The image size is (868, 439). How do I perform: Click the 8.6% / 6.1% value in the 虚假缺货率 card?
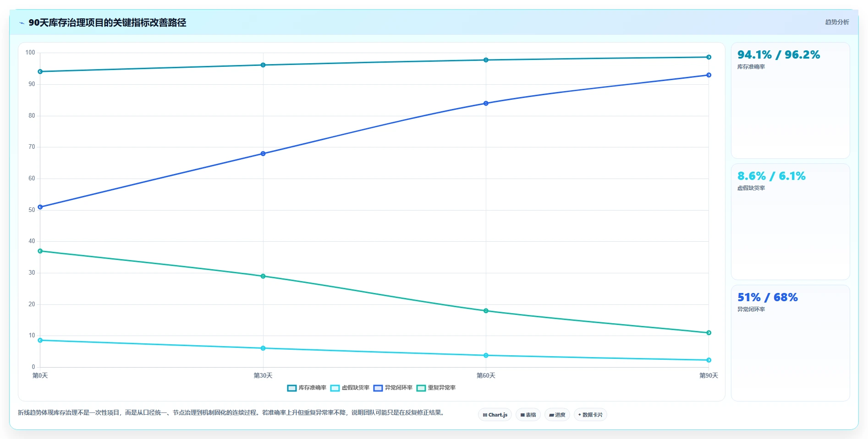pyautogui.click(x=771, y=176)
